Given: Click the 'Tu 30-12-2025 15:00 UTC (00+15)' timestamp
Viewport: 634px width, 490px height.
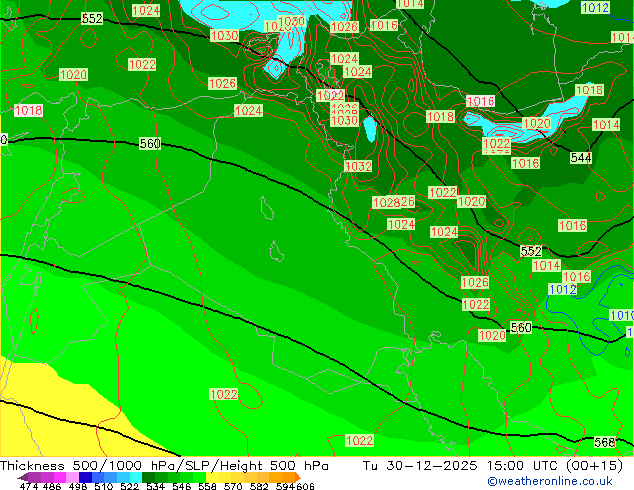Looking at the screenshot, I should click(492, 466).
